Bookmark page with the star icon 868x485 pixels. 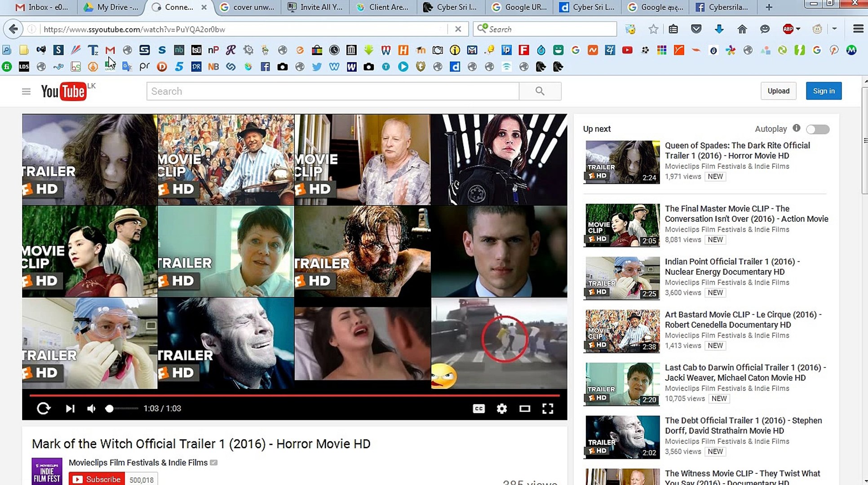pyautogui.click(x=653, y=29)
